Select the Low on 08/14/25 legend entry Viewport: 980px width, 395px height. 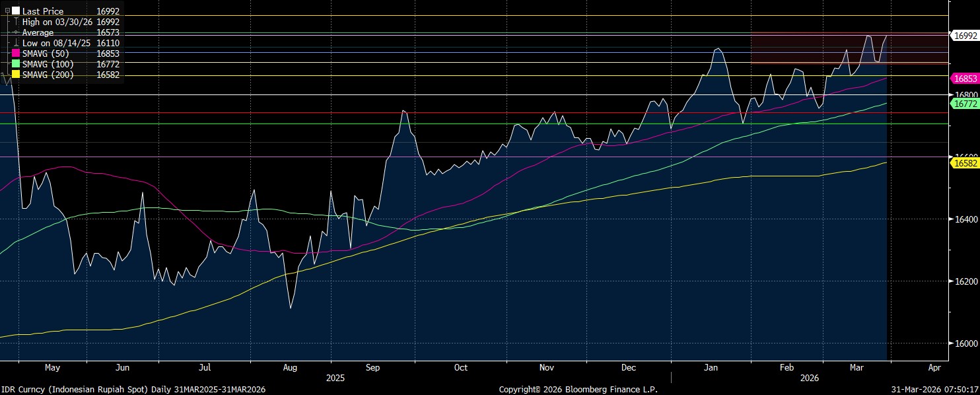click(x=57, y=43)
